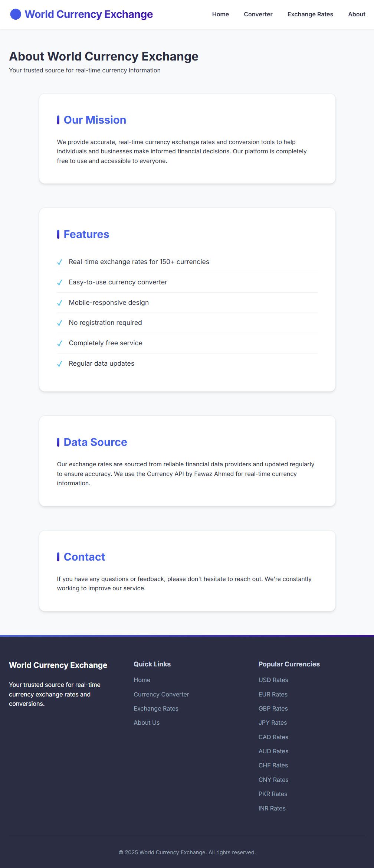Viewport: 374px width, 868px height.
Task: Click checkmark beside real-time exchange rates feature
Action: pyautogui.click(x=60, y=262)
